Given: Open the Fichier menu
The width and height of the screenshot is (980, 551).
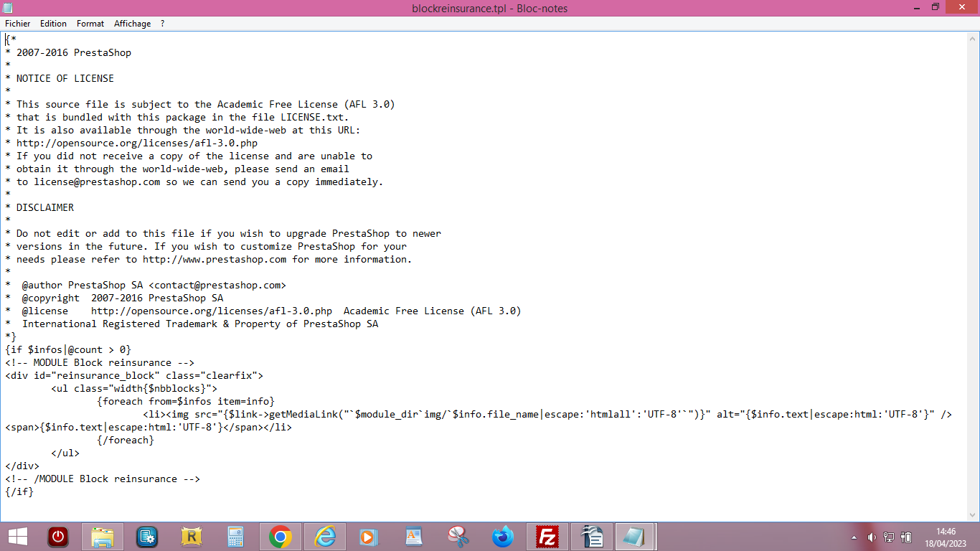Looking at the screenshot, I should click(x=18, y=24).
